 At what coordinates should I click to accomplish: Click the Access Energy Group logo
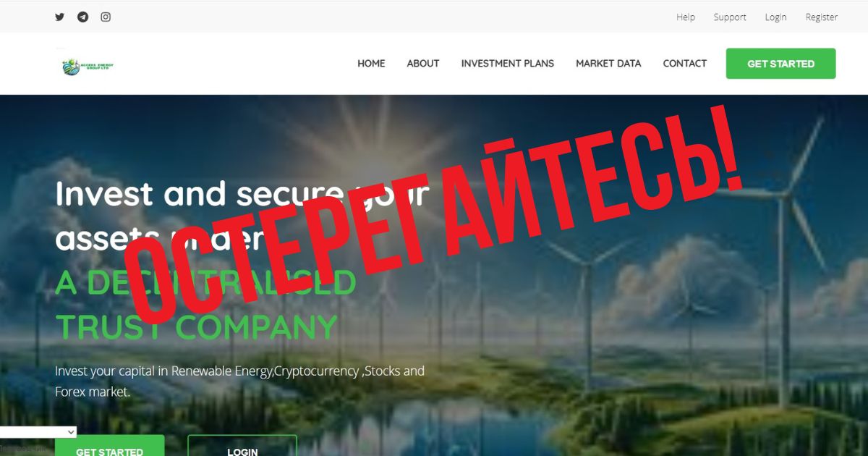88,67
